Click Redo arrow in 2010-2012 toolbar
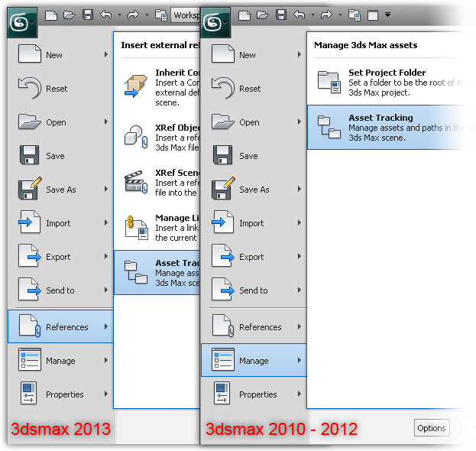Image resolution: width=476 pixels, height=451 pixels. coord(327,15)
